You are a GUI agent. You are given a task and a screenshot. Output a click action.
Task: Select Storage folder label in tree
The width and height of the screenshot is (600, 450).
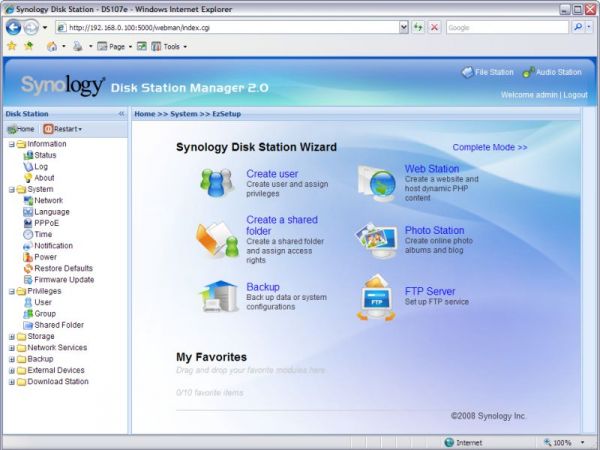tap(41, 336)
